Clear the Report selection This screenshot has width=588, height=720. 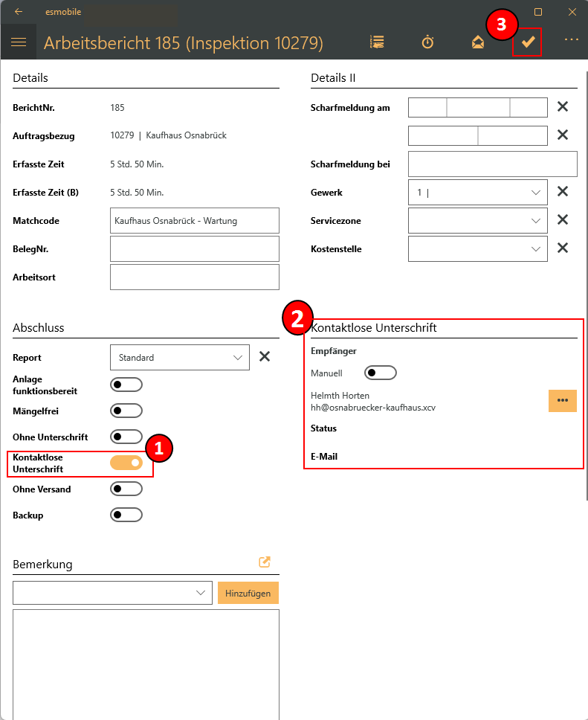[x=265, y=357]
